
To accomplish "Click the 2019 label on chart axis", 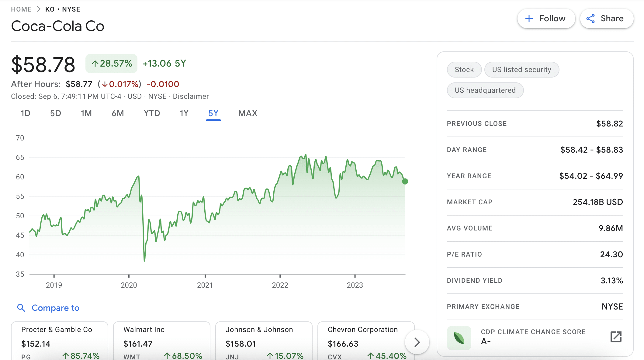I will tap(54, 285).
